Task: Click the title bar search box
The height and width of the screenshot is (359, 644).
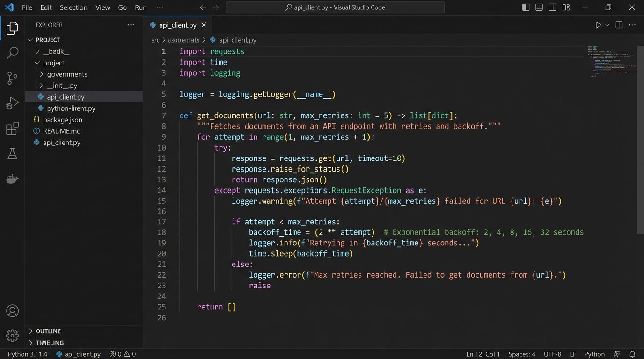Action: click(x=335, y=7)
